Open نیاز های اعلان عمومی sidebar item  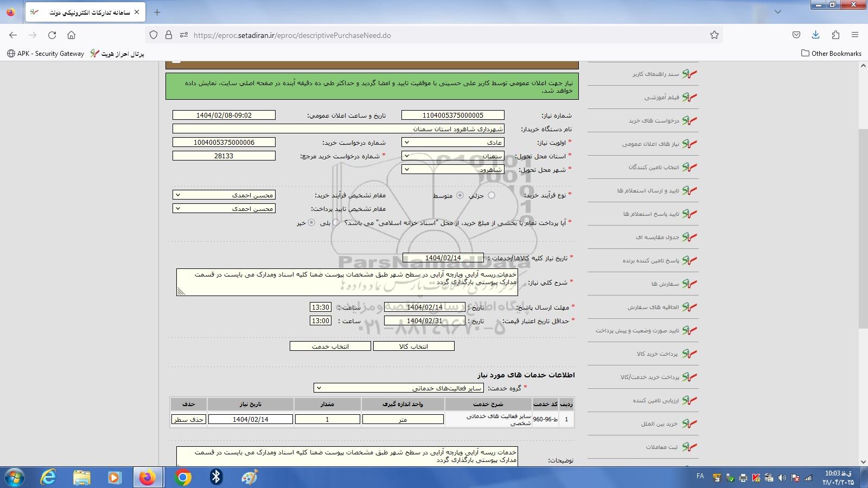tap(650, 144)
